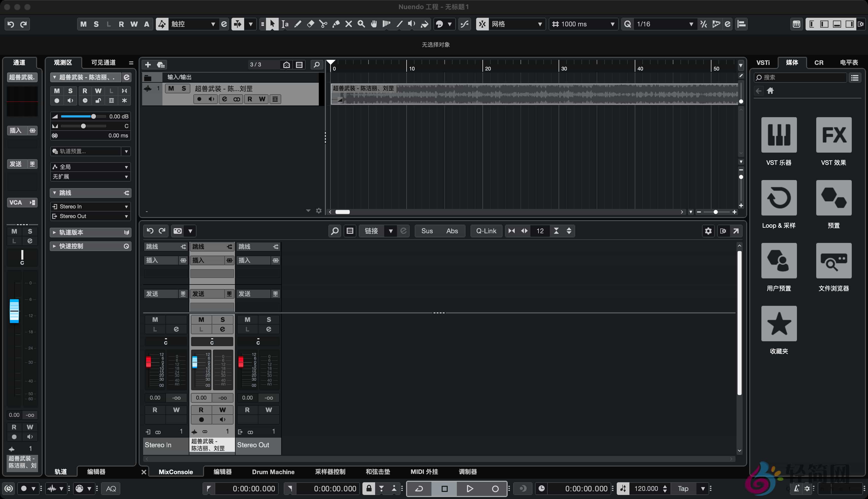
Task: Select the zoom tool in the toolbar
Action: pos(361,24)
